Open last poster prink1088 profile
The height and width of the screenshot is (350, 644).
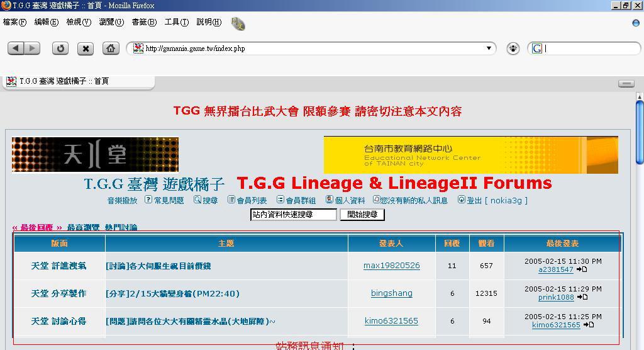click(556, 297)
